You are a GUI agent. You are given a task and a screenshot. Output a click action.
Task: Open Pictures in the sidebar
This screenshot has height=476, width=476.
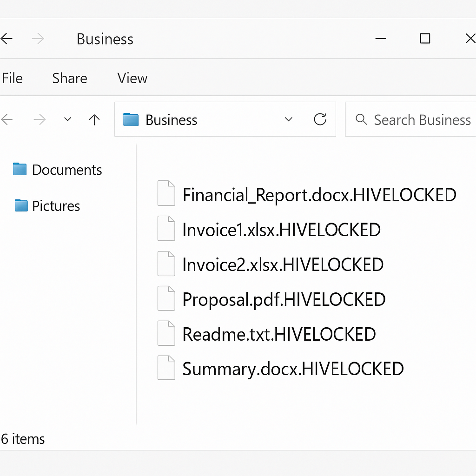pyautogui.click(x=55, y=205)
